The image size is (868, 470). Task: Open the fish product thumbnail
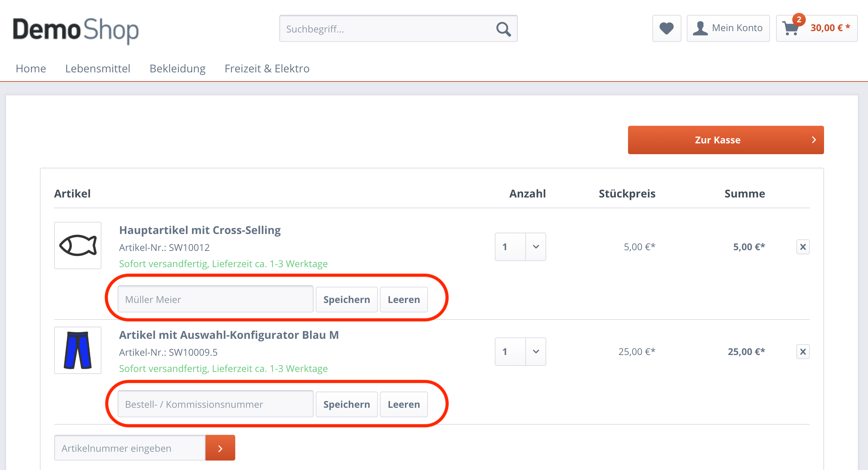tap(78, 245)
